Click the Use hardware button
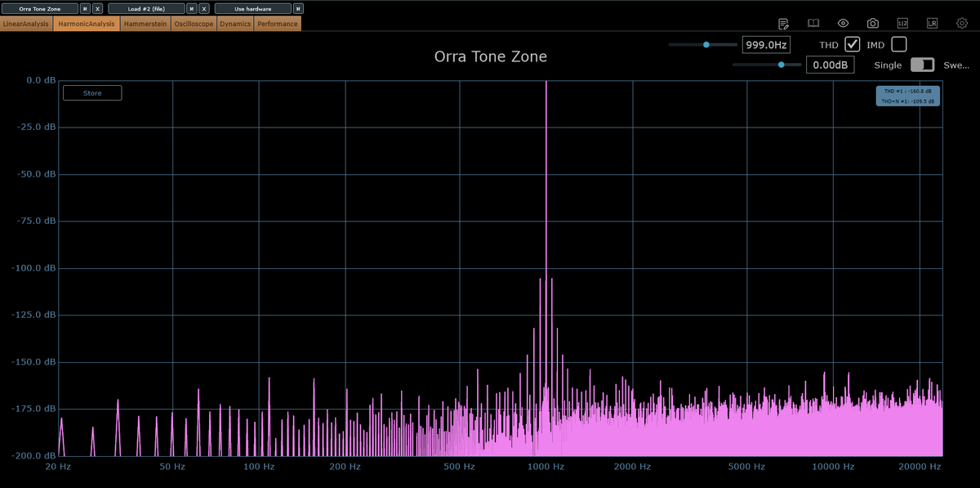Image resolution: width=980 pixels, height=488 pixels. coord(252,8)
